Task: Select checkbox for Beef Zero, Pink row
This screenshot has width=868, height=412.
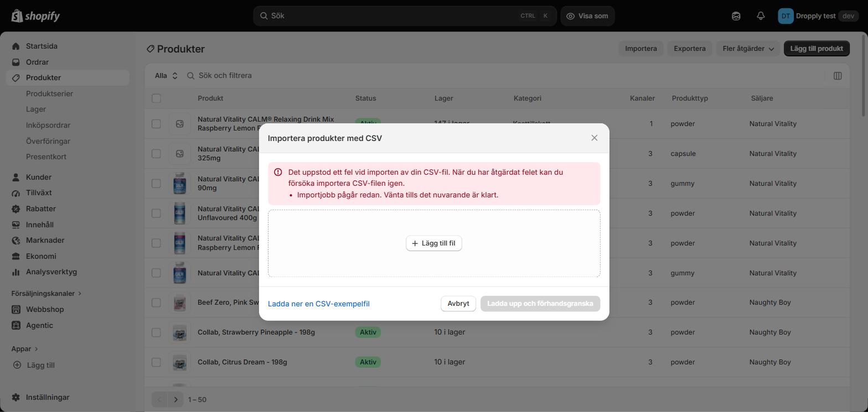Action: tap(156, 303)
